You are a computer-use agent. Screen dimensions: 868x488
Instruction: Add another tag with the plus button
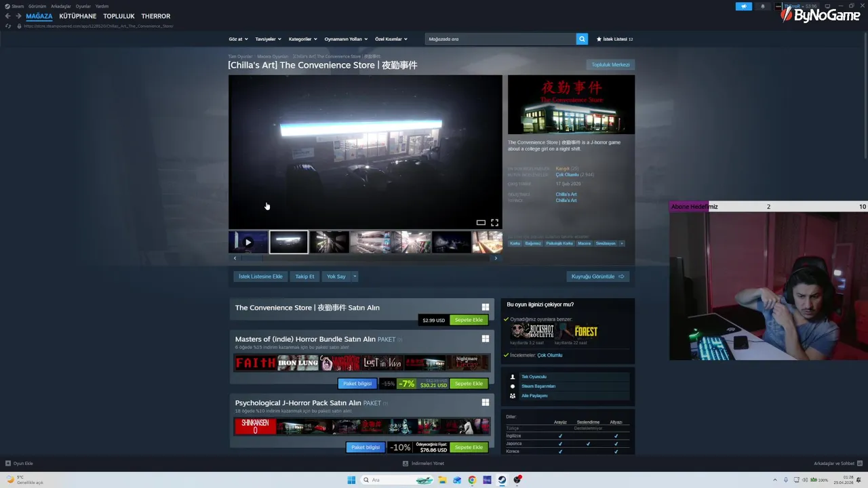coord(621,243)
